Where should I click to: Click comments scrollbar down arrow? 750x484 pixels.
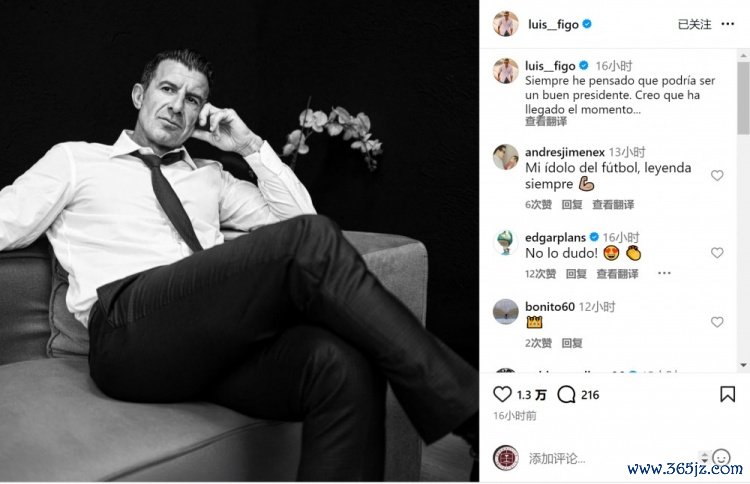[744, 367]
